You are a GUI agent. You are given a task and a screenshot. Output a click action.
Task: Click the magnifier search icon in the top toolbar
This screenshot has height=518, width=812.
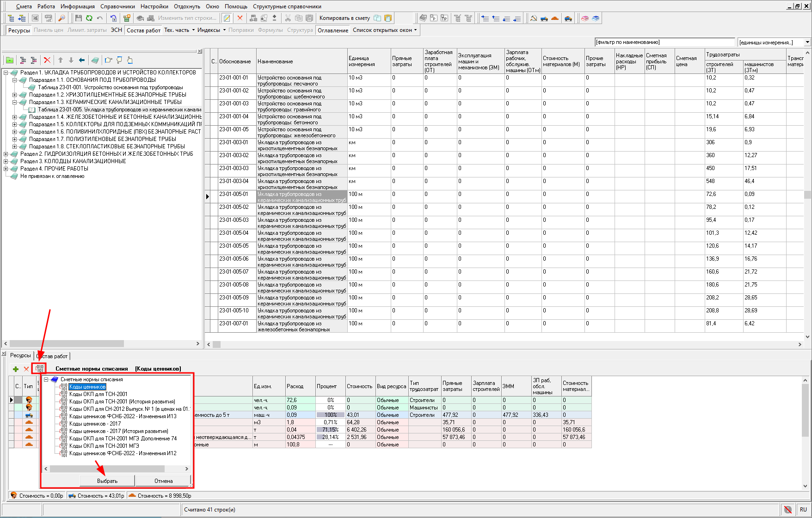point(62,18)
